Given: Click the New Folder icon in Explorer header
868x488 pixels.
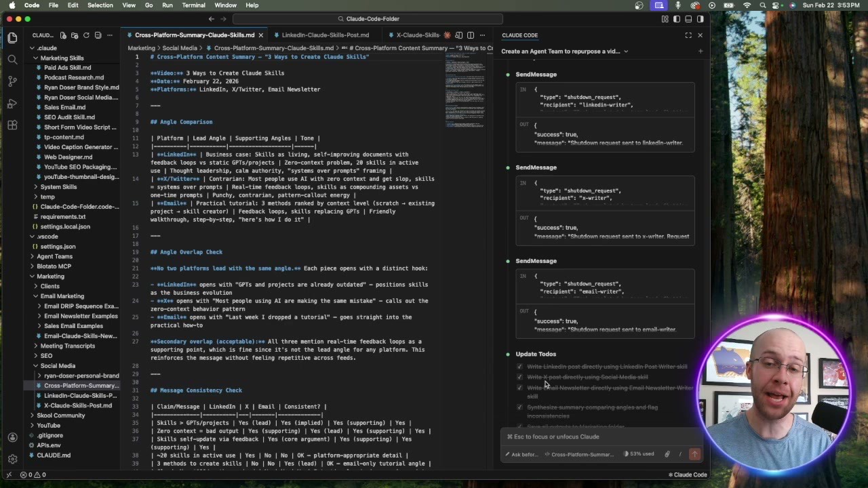Looking at the screenshot, I should pyautogui.click(x=75, y=35).
